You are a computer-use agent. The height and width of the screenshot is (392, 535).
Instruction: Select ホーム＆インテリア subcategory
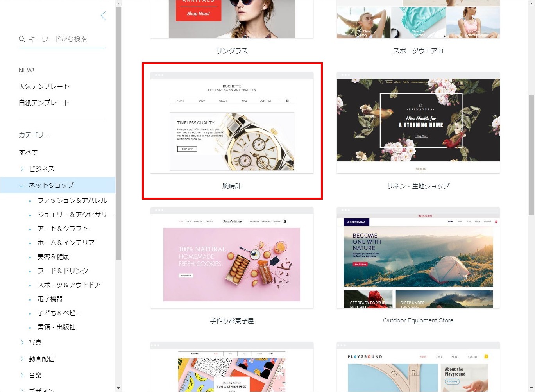tap(66, 243)
